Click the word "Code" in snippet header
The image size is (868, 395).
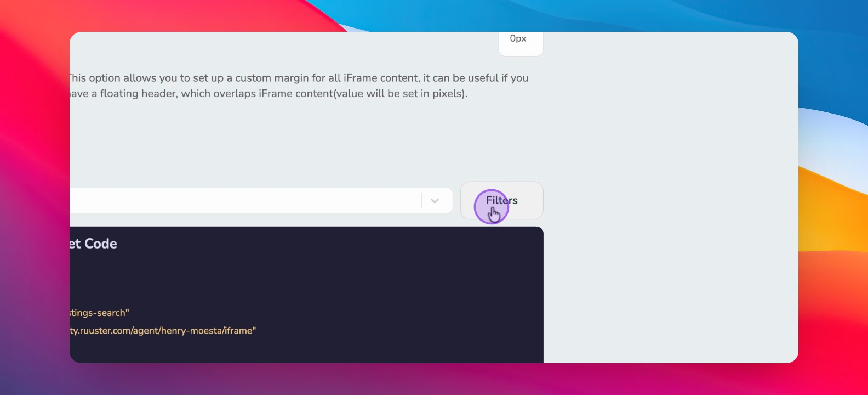coord(101,244)
